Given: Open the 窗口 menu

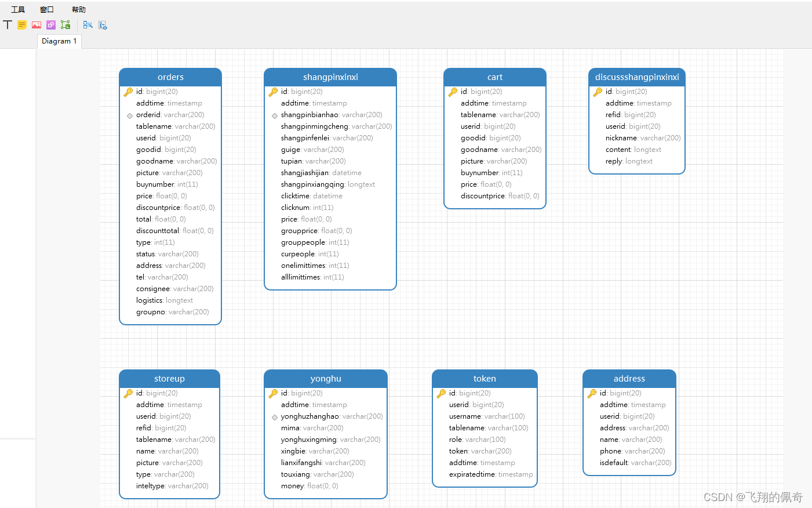Looking at the screenshot, I should coord(47,9).
